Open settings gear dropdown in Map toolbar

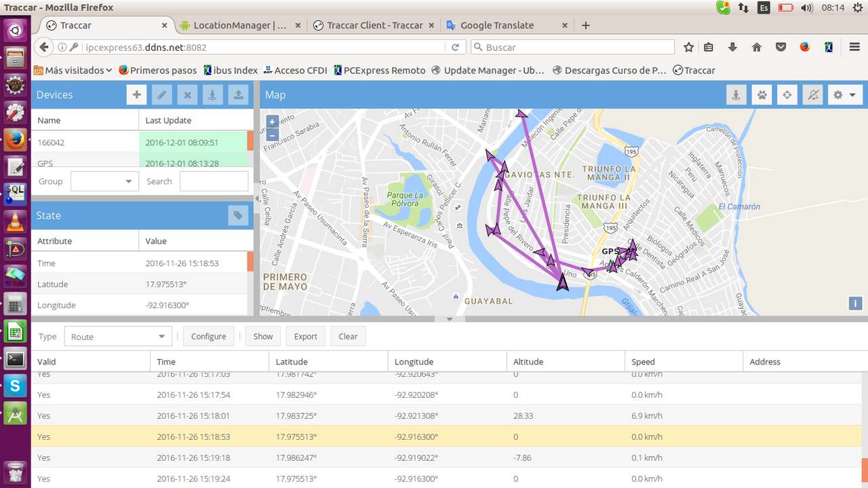click(845, 95)
